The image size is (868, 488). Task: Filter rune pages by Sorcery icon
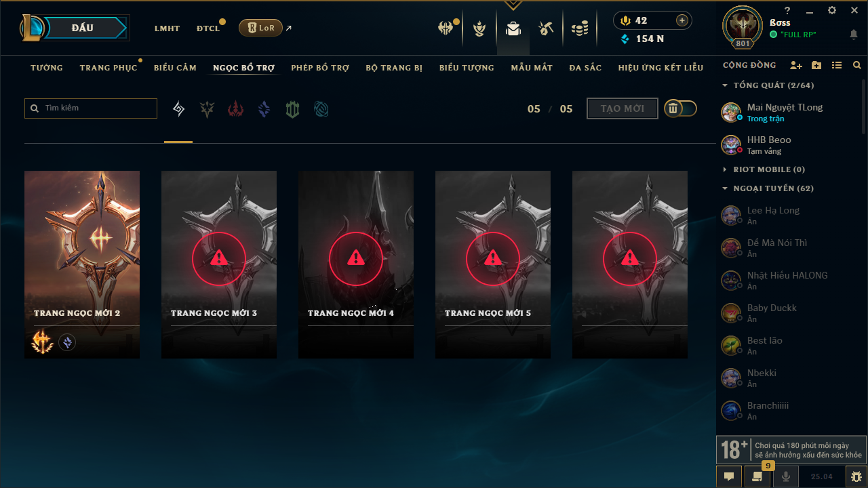point(264,109)
